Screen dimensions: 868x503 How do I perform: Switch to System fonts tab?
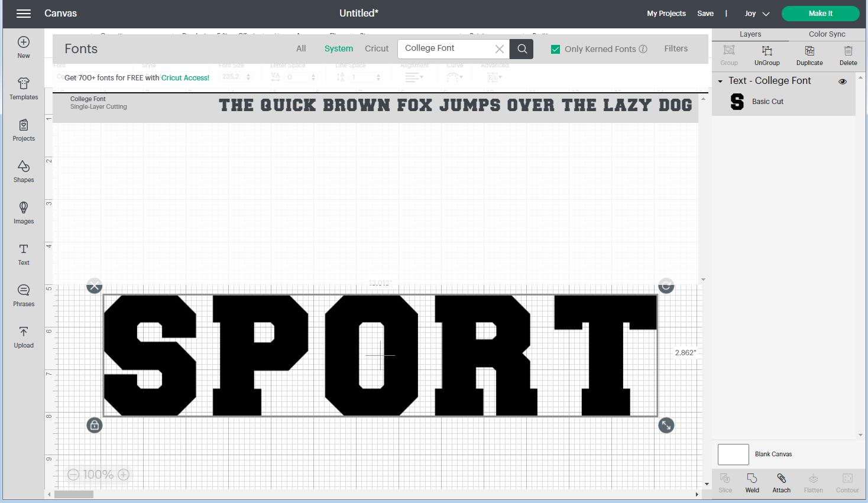pos(339,48)
